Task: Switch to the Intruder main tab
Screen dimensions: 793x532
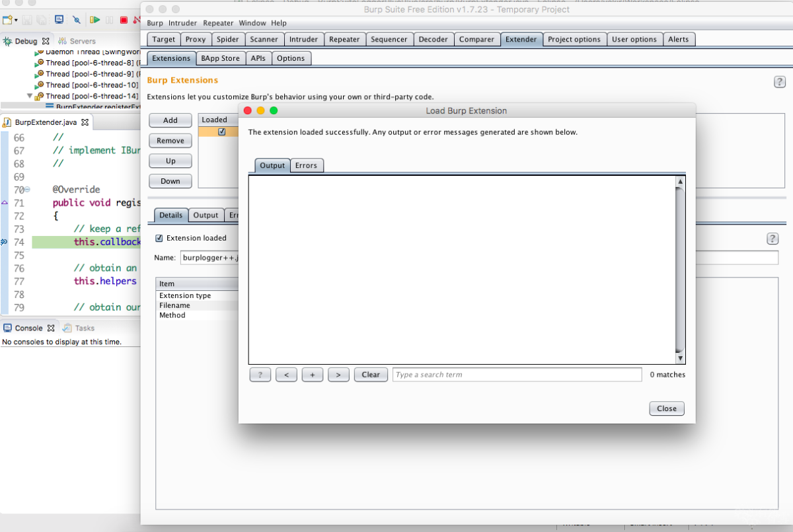Action: click(x=304, y=40)
